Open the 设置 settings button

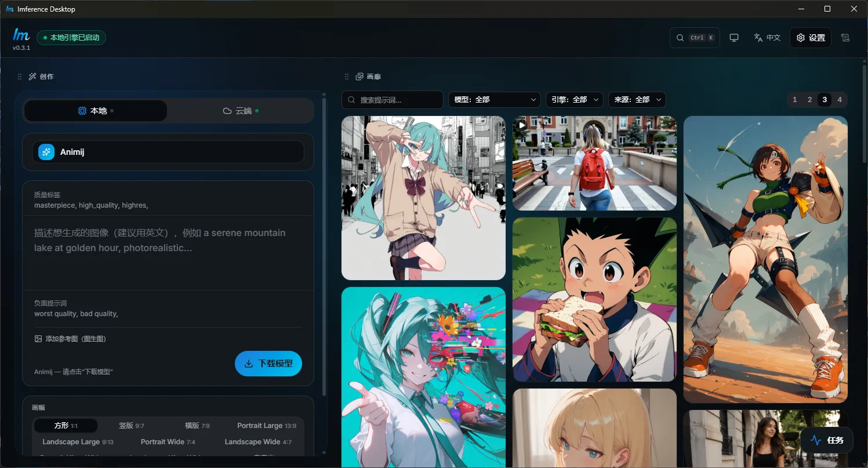811,38
